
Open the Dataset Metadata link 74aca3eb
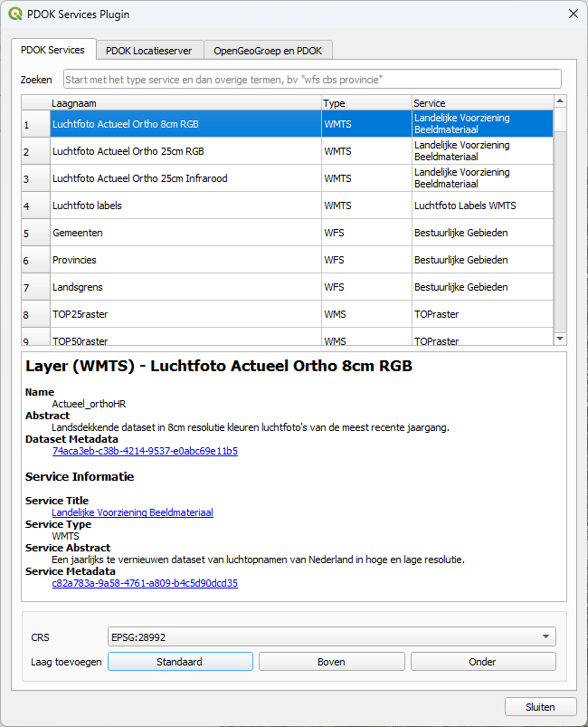point(145,451)
